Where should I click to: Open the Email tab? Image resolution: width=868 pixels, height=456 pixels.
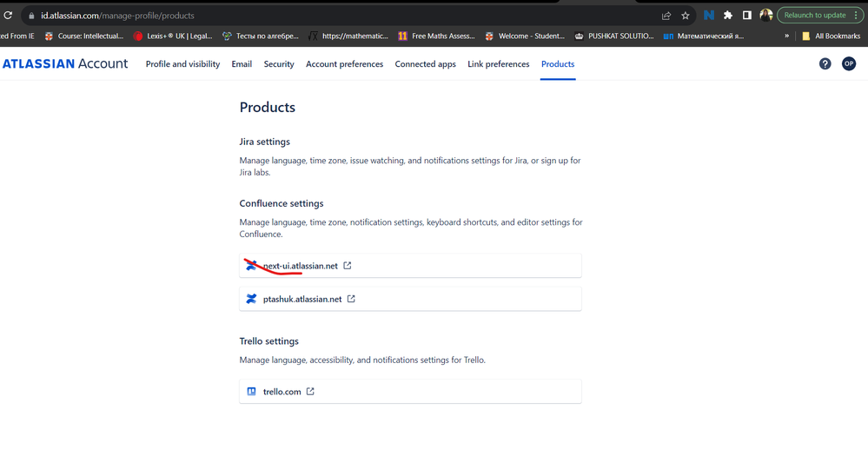(242, 64)
